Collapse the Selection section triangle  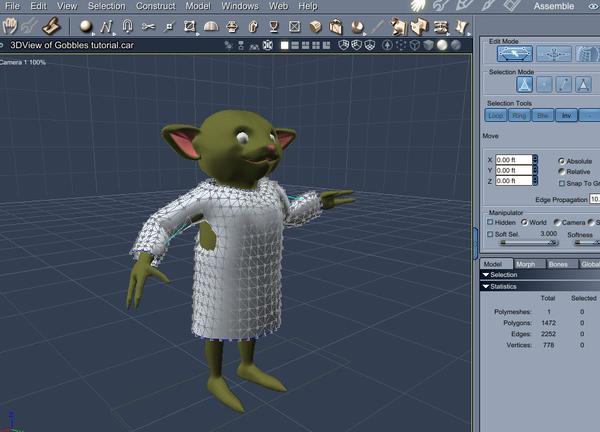coord(486,275)
